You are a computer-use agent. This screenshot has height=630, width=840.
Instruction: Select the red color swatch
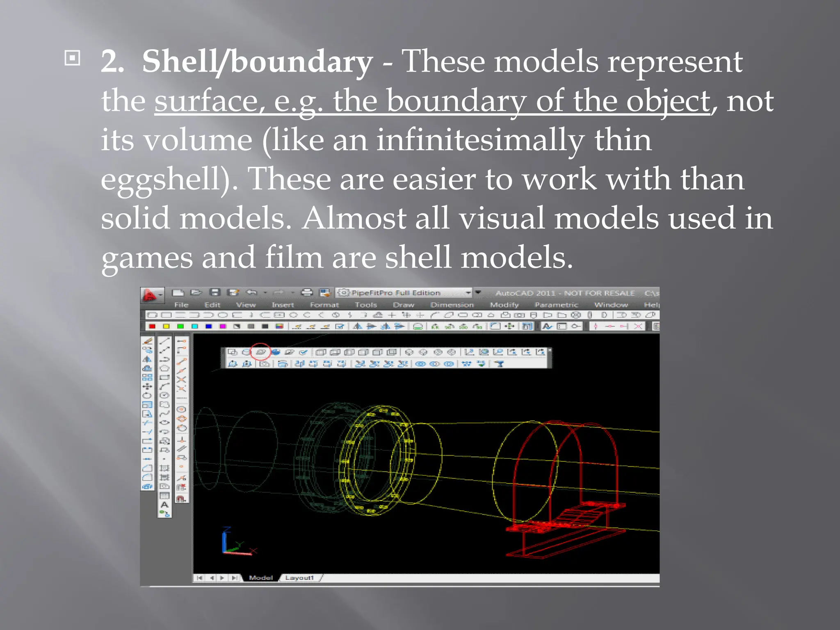click(x=152, y=326)
